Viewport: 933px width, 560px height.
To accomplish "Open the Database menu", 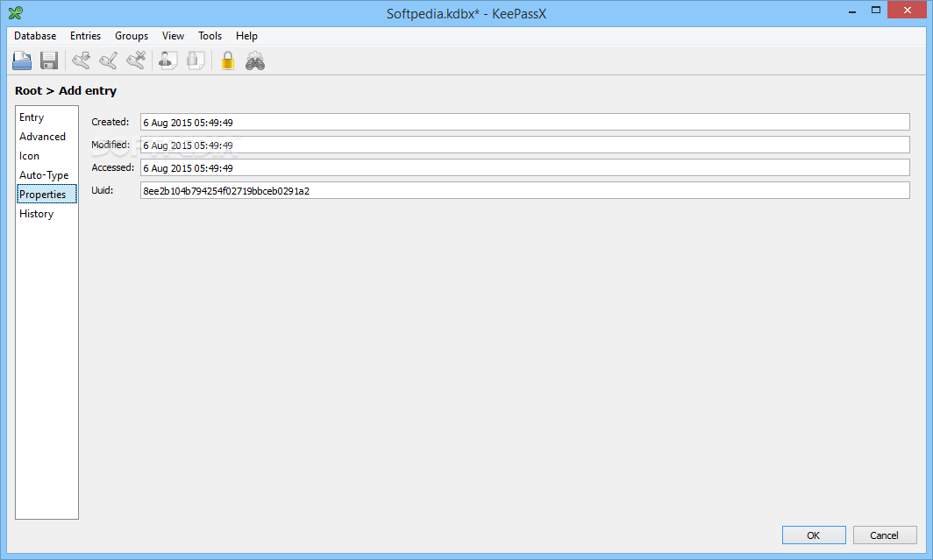I will (35, 36).
